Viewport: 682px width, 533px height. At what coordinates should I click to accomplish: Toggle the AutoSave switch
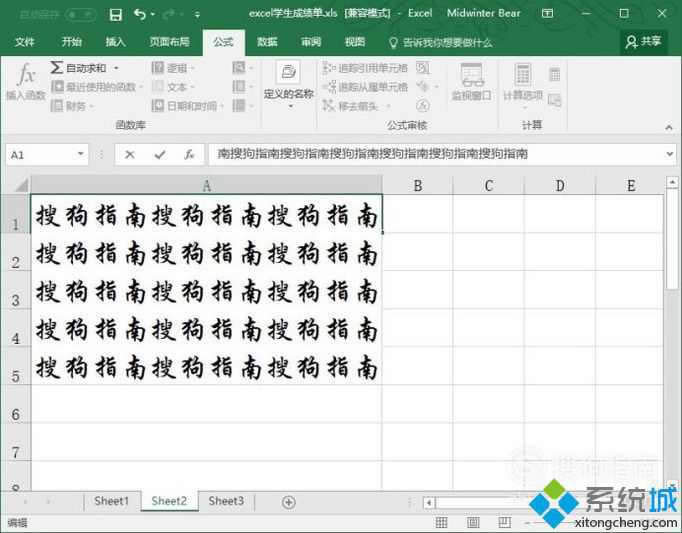(x=80, y=14)
